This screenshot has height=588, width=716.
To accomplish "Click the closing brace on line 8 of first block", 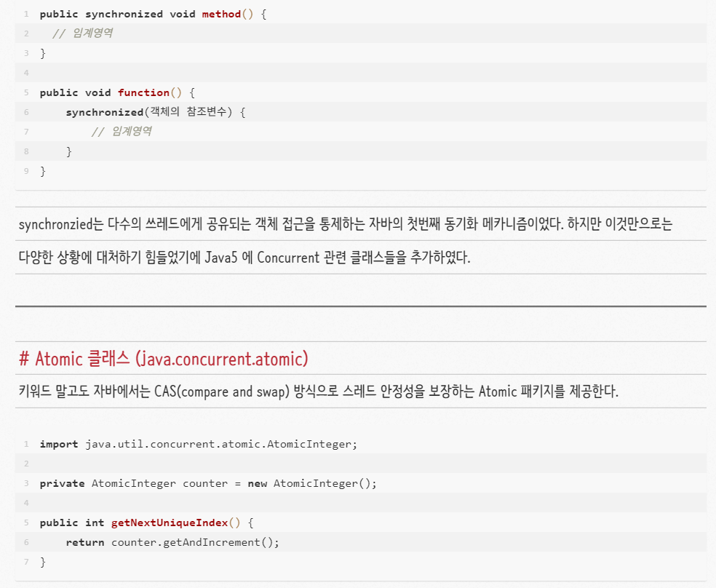I will tap(69, 151).
